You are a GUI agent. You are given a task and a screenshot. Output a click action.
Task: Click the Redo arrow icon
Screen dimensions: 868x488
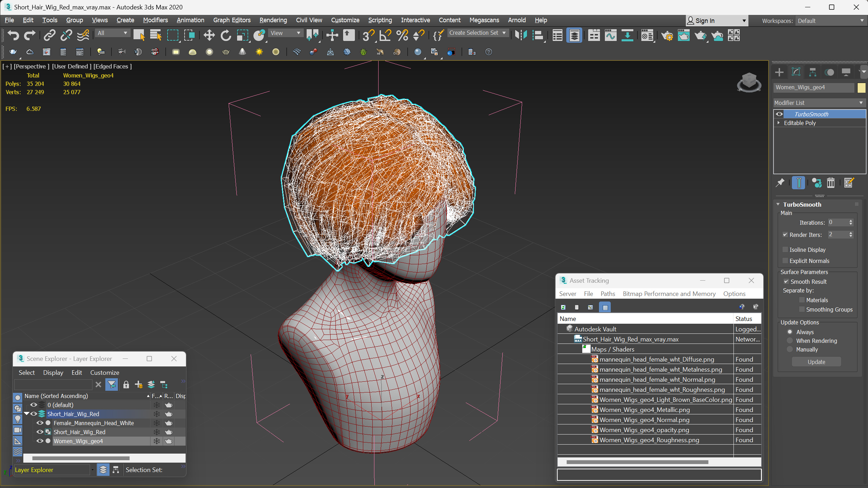(30, 35)
